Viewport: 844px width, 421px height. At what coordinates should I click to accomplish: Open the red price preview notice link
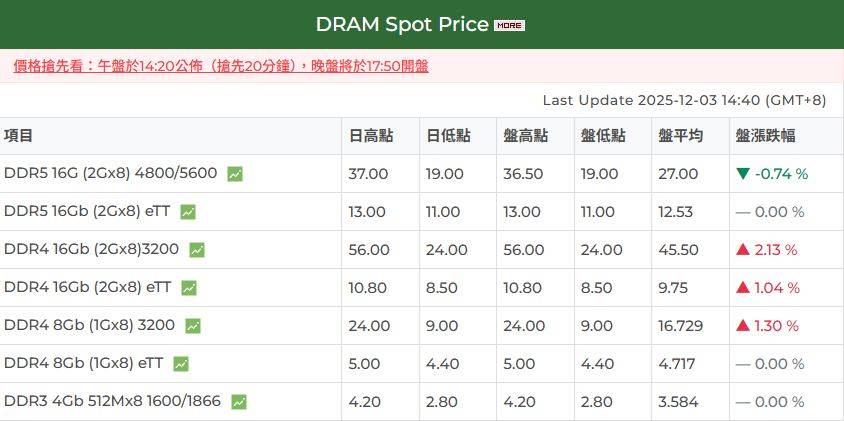[221, 66]
